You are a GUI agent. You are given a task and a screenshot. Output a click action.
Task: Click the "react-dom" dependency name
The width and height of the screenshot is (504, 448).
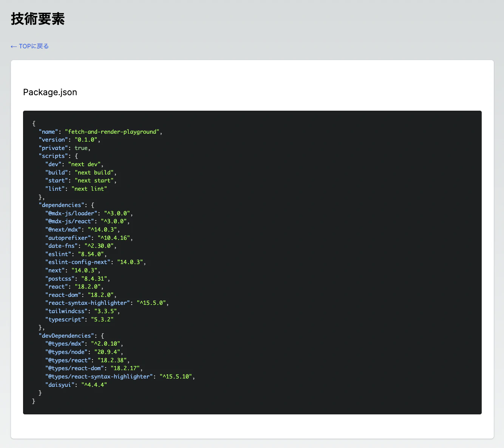point(63,295)
